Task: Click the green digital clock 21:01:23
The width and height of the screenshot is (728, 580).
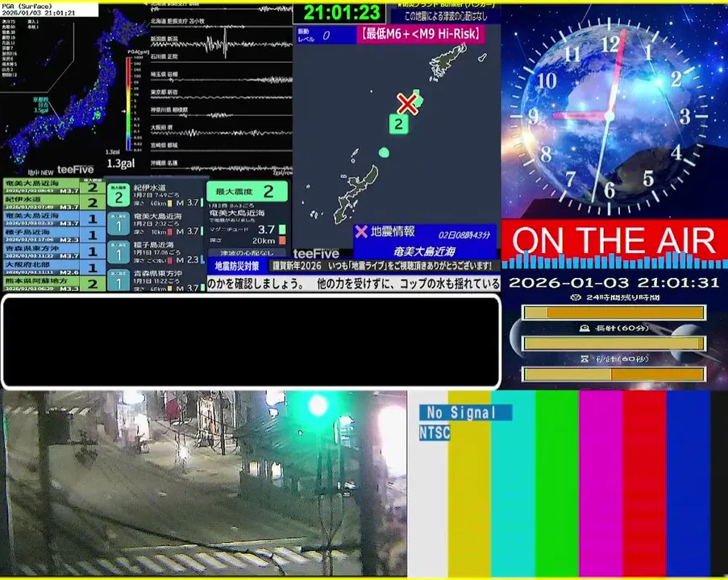Action: (341, 13)
